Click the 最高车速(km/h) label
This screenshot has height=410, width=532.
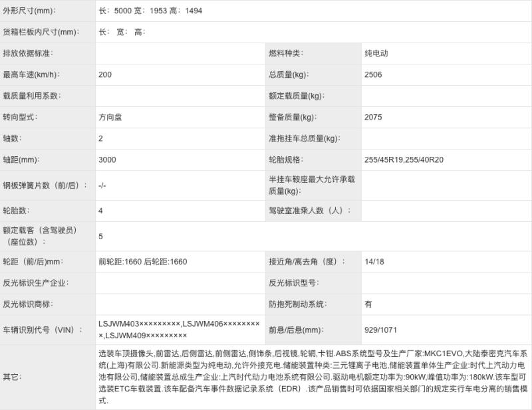coord(31,74)
